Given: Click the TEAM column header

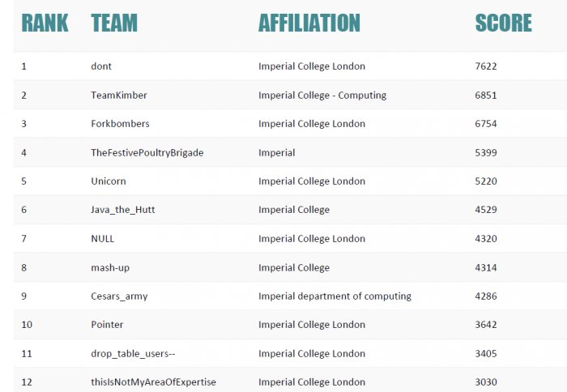Looking at the screenshot, I should (x=114, y=23).
